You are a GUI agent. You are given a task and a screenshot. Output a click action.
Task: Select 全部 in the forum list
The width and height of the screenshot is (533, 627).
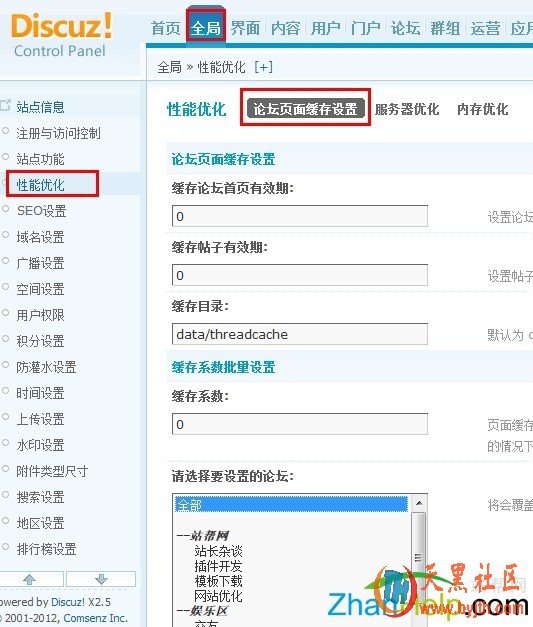291,505
